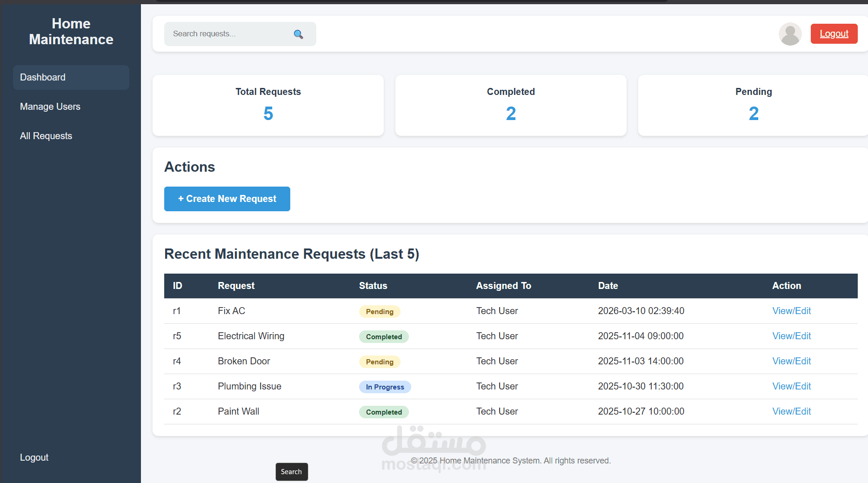Click the Home Maintenance sidebar title
Screen dimensions: 868x483
[x=71, y=32]
